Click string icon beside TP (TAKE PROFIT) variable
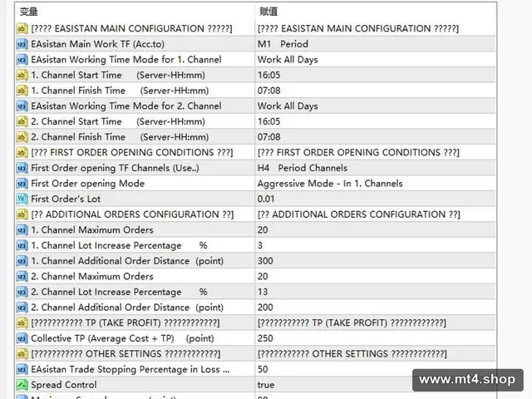Screen dimensions: 532x399 (x=22, y=323)
